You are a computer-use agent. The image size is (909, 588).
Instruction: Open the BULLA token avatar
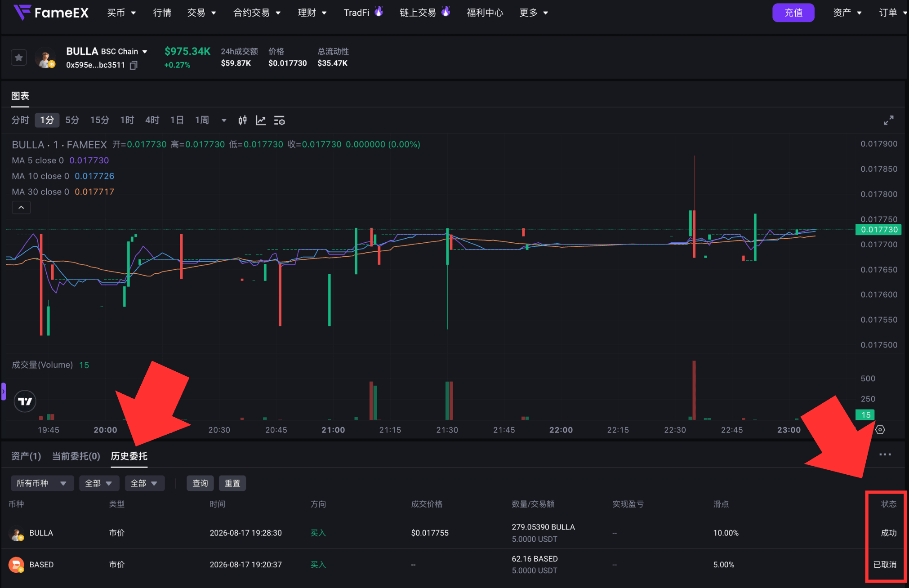[45, 58]
